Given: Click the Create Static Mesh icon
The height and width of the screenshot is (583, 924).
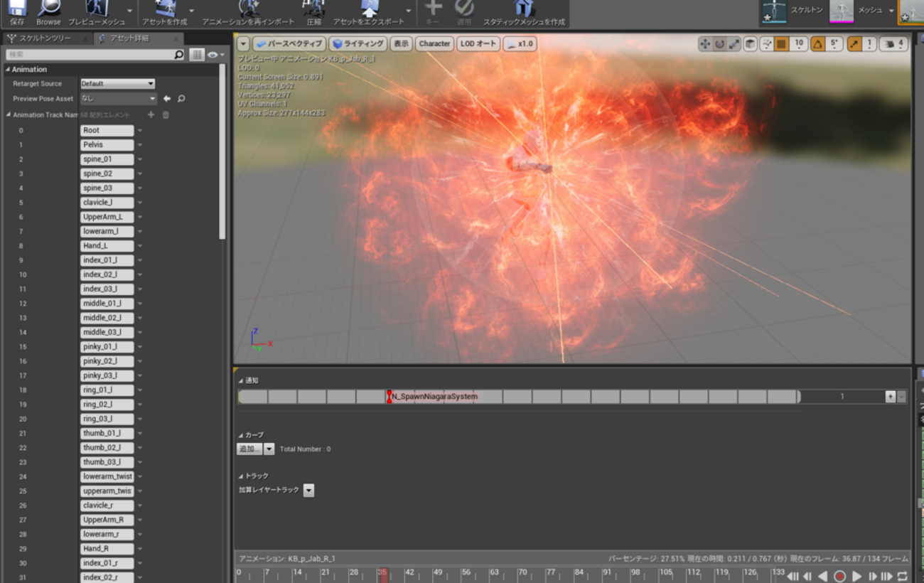Looking at the screenshot, I should [x=524, y=9].
